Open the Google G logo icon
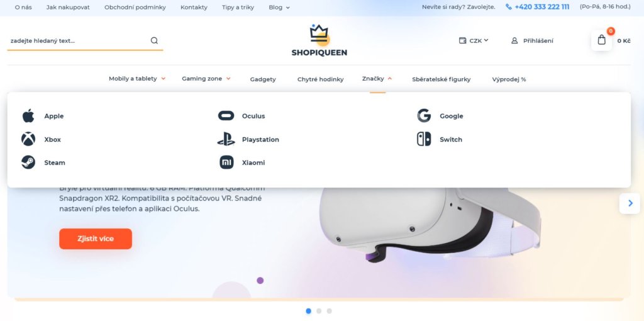This screenshot has height=321, width=644. pyautogui.click(x=424, y=116)
